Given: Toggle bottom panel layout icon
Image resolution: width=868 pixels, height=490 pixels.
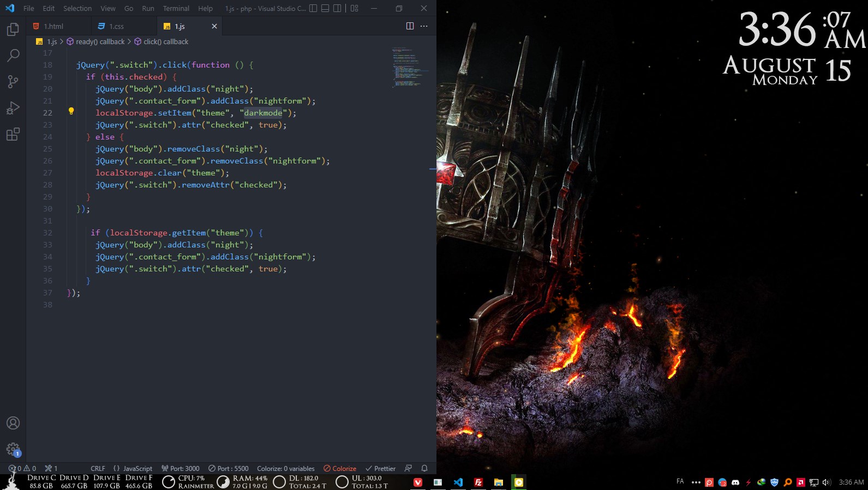Looking at the screenshot, I should pos(325,8).
